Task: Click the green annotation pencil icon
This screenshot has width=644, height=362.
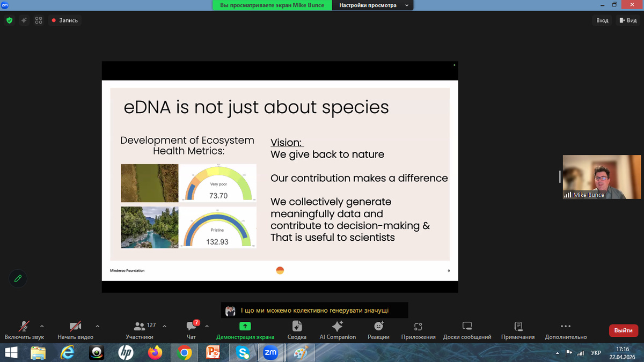Action: [x=18, y=278]
